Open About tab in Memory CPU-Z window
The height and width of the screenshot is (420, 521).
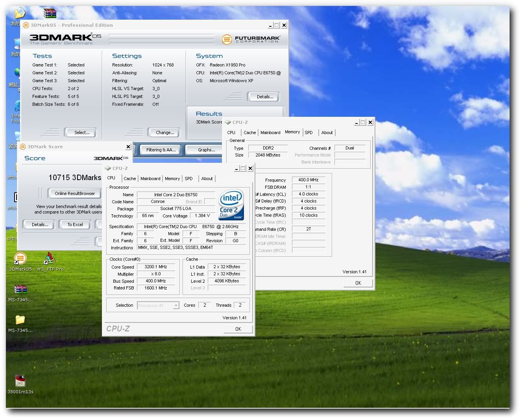(327, 133)
